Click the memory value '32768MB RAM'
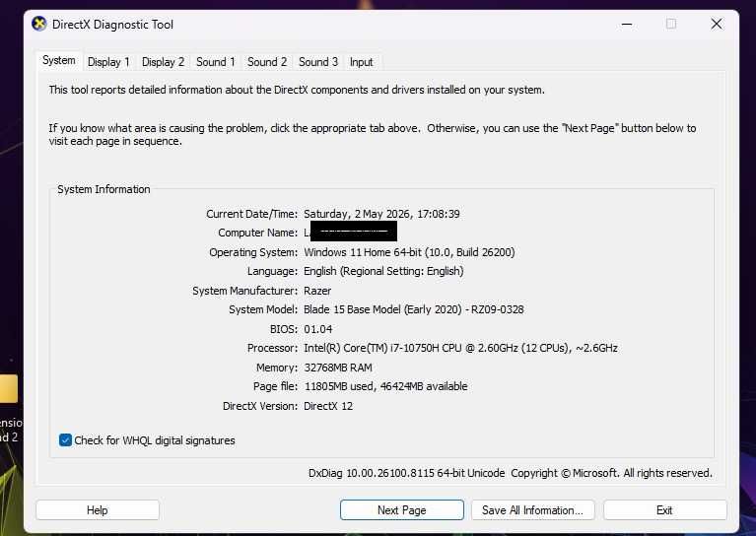This screenshot has width=756, height=536. [338, 368]
